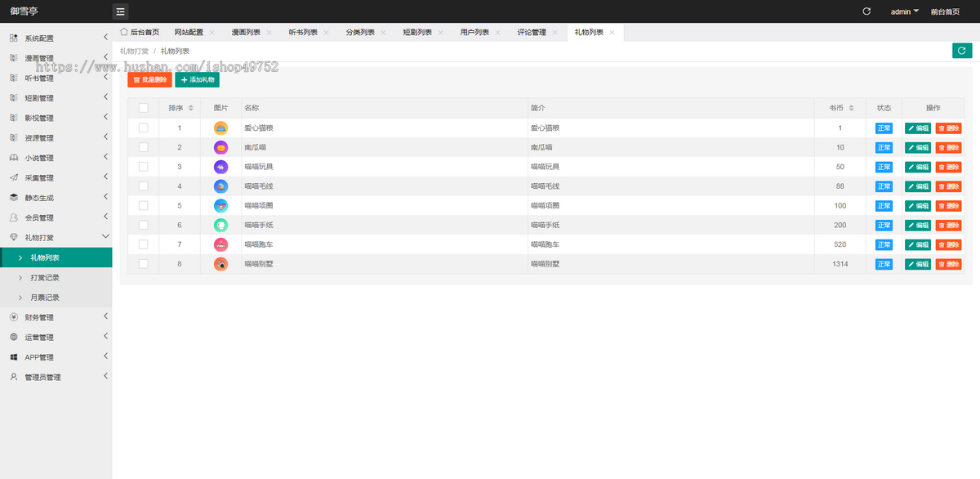
Task: Close the 礼物列表 tab
Action: click(612, 33)
